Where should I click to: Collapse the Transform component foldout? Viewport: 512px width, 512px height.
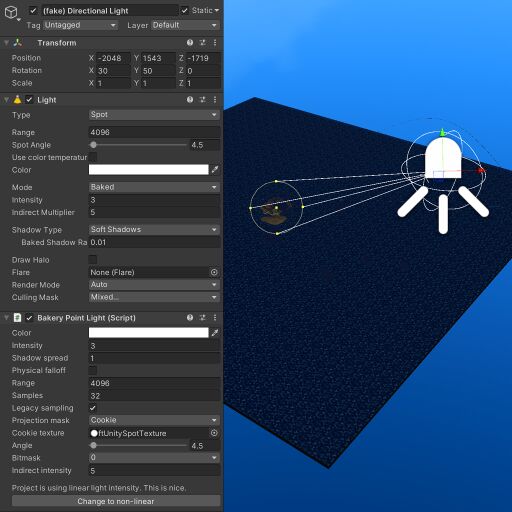pyautogui.click(x=6, y=43)
